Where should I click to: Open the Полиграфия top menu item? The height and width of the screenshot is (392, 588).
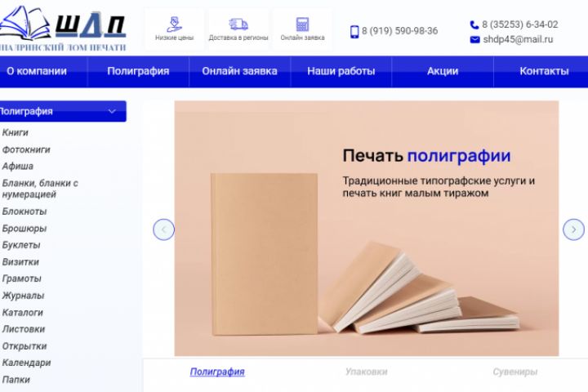coord(138,71)
